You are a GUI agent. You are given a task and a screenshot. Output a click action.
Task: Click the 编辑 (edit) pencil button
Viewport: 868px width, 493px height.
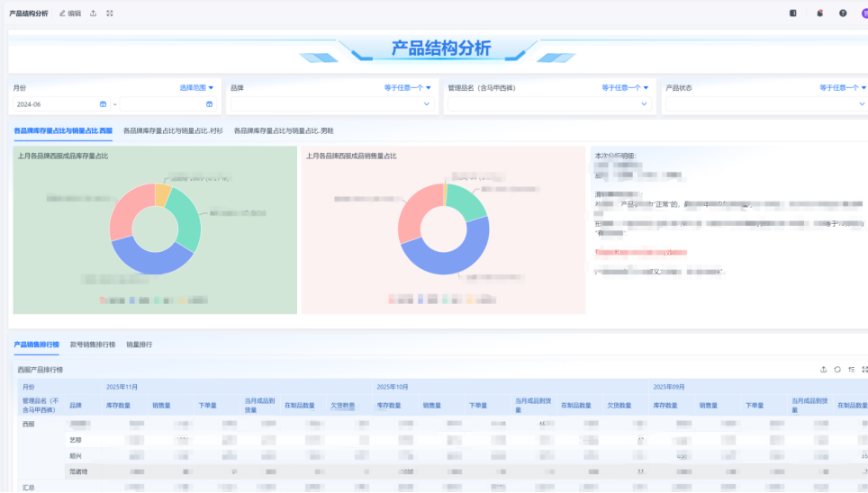click(69, 13)
